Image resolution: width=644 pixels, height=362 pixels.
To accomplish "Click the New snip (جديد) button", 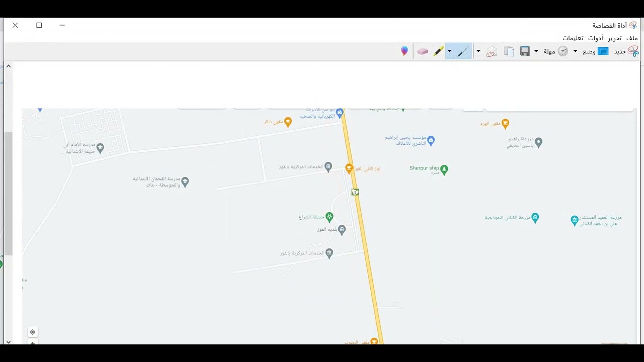I will [626, 51].
